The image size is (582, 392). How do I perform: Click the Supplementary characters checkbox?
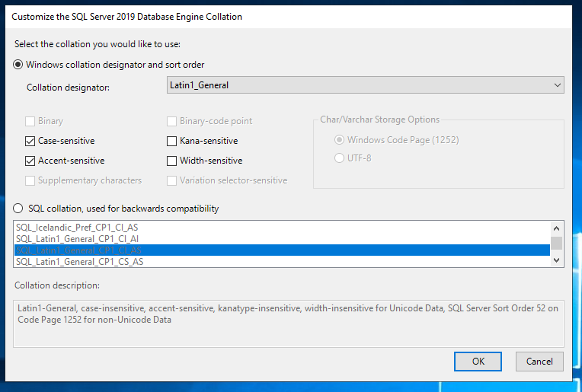click(30, 180)
